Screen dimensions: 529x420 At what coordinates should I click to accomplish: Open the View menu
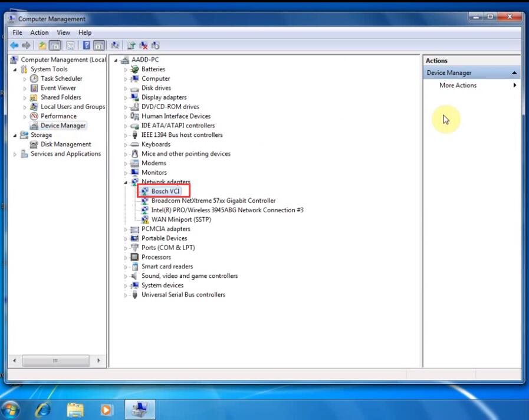point(64,32)
